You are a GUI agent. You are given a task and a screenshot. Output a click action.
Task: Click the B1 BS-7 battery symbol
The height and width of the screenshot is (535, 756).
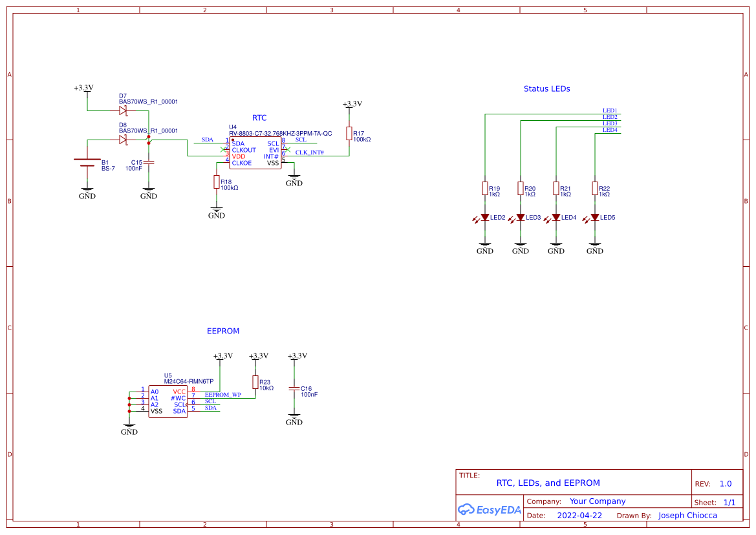[86, 163]
